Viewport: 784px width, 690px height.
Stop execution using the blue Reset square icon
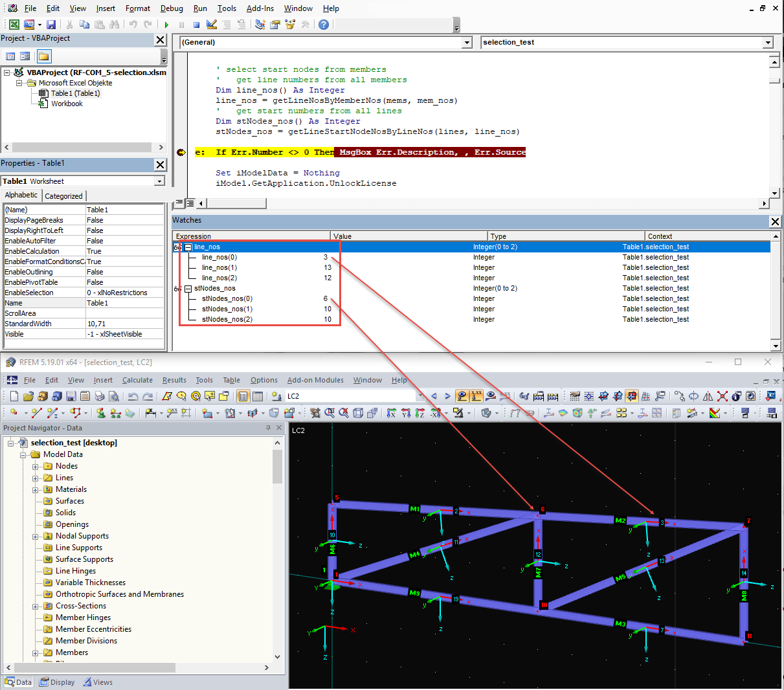197,25
